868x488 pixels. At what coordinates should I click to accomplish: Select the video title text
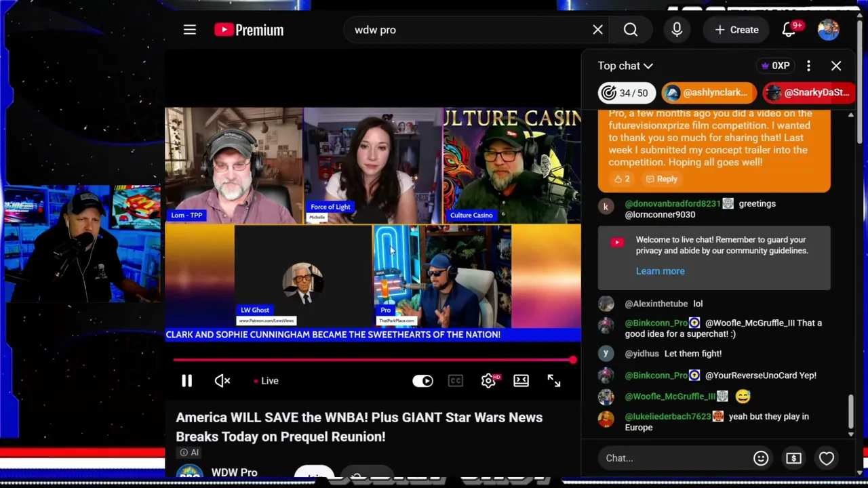359,427
